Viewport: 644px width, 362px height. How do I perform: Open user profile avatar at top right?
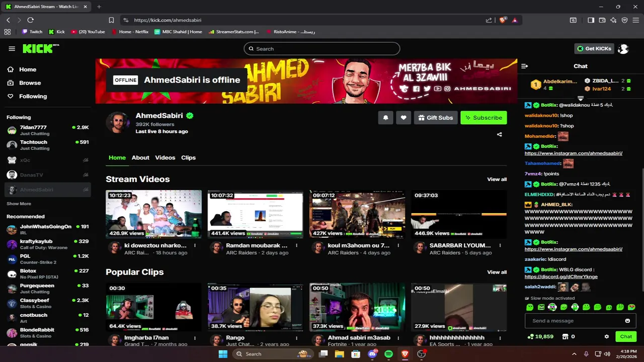click(623, 49)
